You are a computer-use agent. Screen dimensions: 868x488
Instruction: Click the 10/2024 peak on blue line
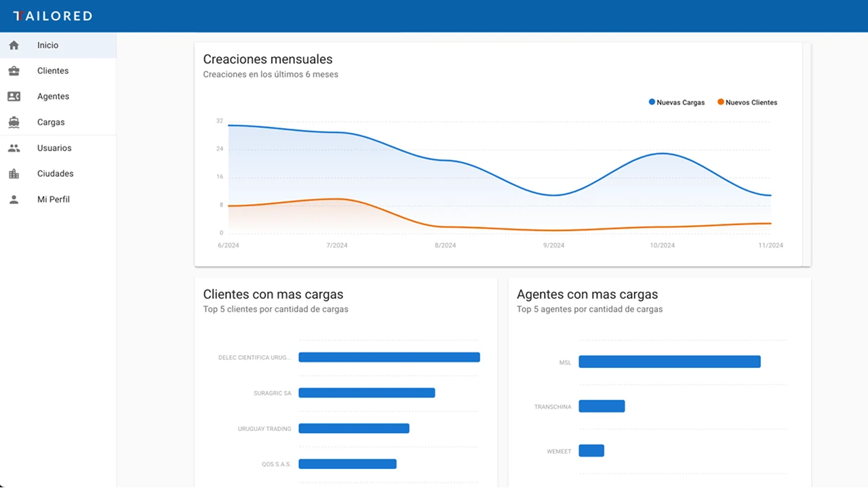tap(663, 153)
